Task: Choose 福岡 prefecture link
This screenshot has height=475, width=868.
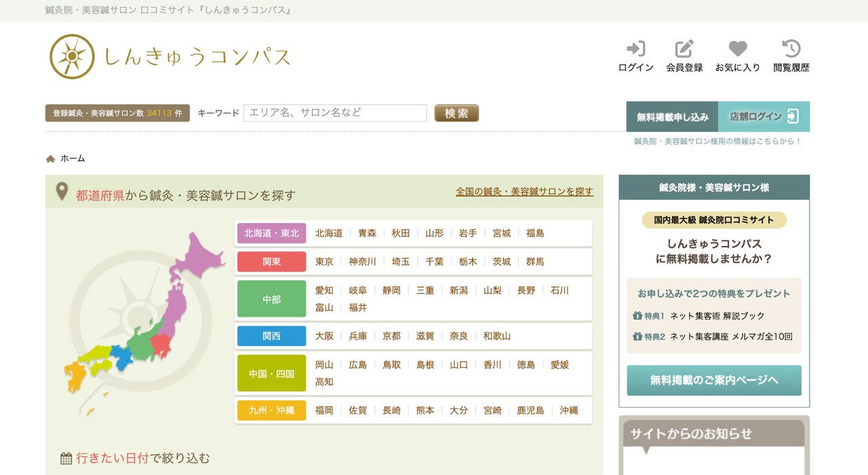Action: [x=325, y=411]
